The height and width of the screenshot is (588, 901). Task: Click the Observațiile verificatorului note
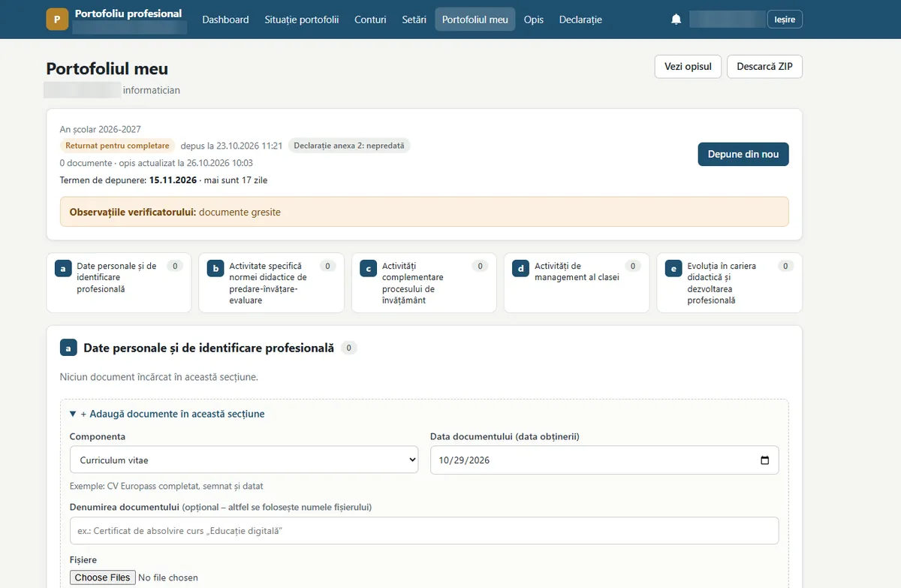(x=424, y=212)
